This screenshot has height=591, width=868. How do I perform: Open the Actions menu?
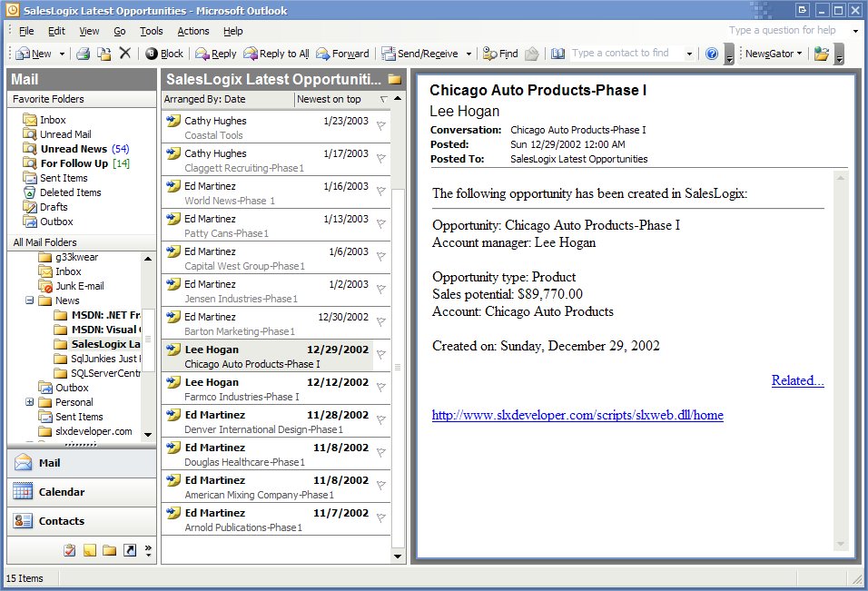pyautogui.click(x=193, y=31)
